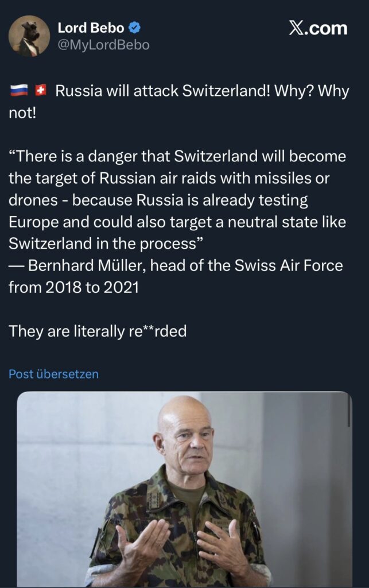Open Lord Bebo's profile avatar picture

click(29, 36)
